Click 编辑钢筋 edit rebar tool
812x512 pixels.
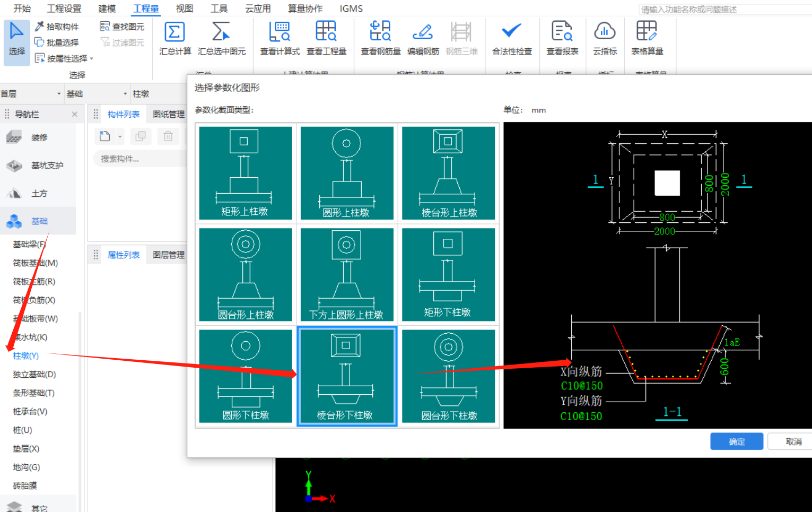[423, 39]
